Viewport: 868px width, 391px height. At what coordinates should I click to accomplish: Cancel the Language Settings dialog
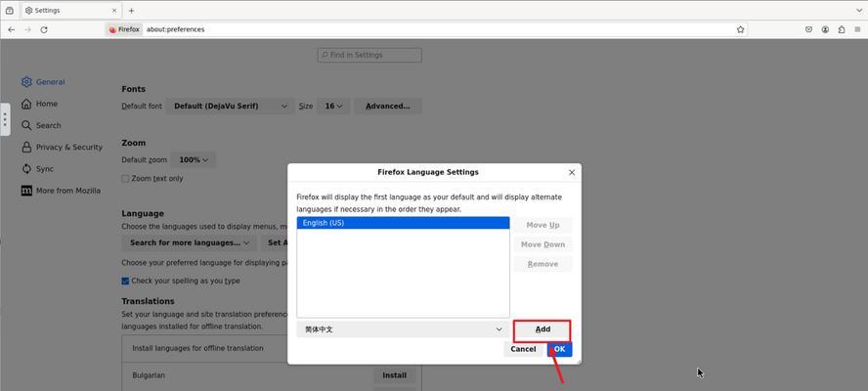pyautogui.click(x=523, y=349)
